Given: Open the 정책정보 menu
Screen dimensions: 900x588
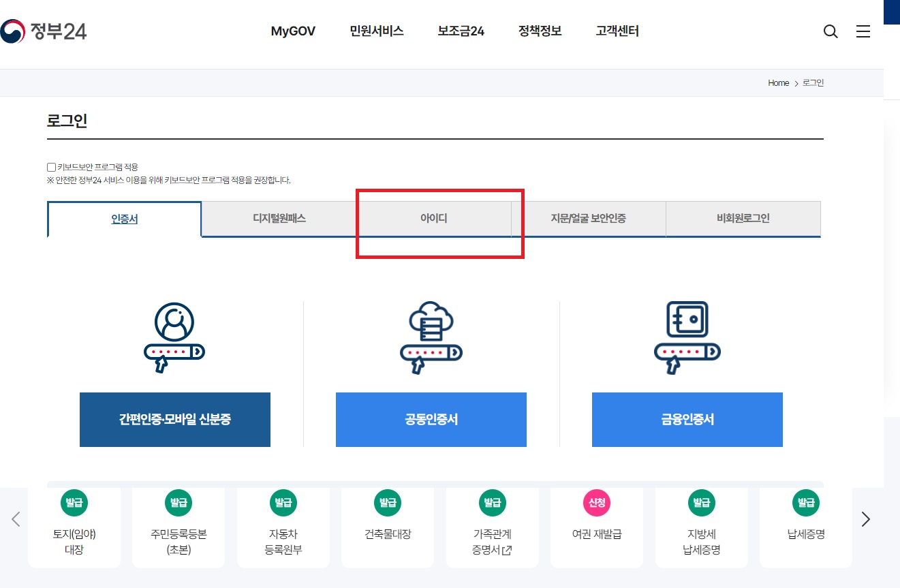Looking at the screenshot, I should click(x=540, y=31).
